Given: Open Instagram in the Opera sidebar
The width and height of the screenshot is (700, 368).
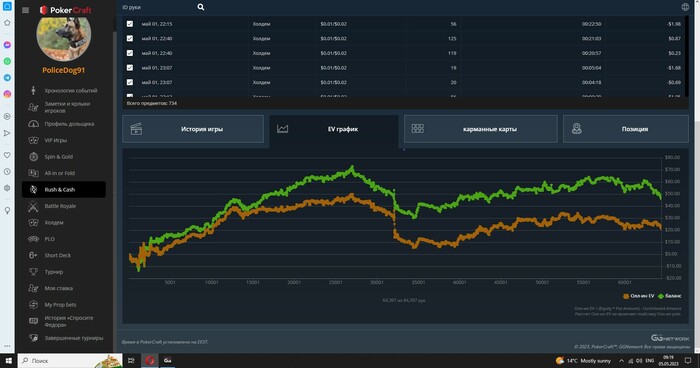Looking at the screenshot, I should point(7,94).
